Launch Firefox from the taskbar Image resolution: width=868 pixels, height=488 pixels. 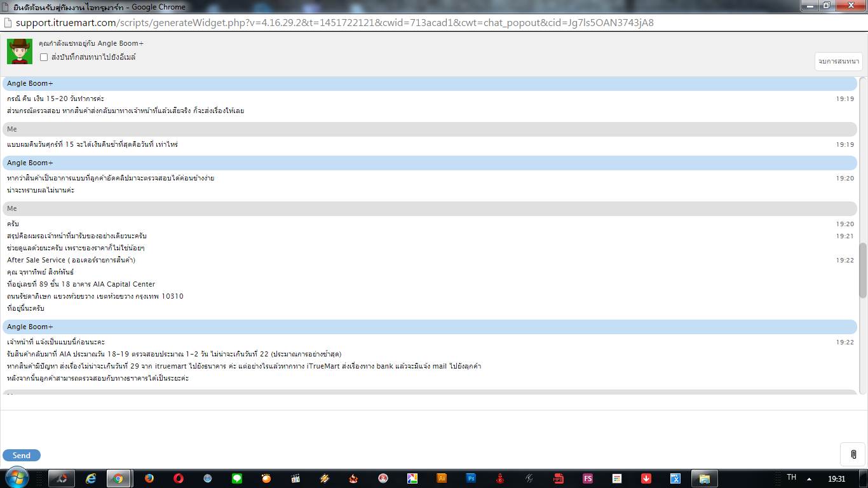(149, 478)
